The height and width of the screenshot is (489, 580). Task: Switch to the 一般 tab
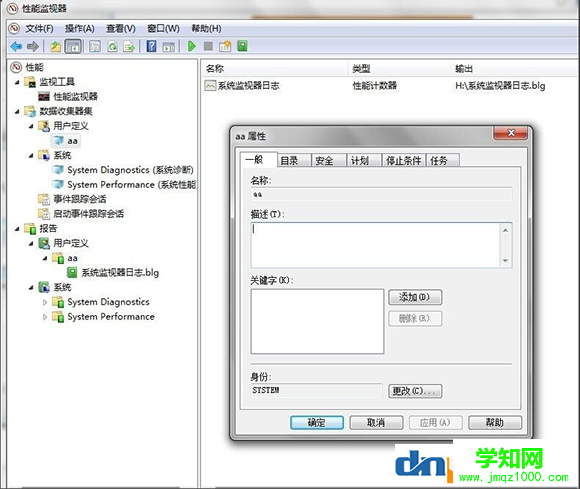(258, 160)
